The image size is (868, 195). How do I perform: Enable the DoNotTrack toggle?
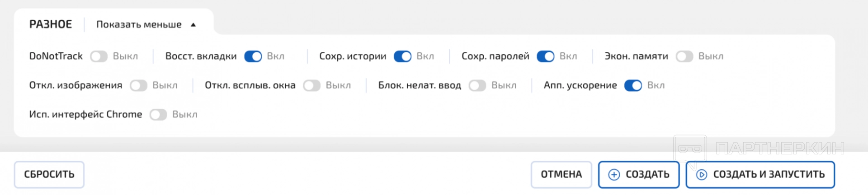(x=99, y=56)
